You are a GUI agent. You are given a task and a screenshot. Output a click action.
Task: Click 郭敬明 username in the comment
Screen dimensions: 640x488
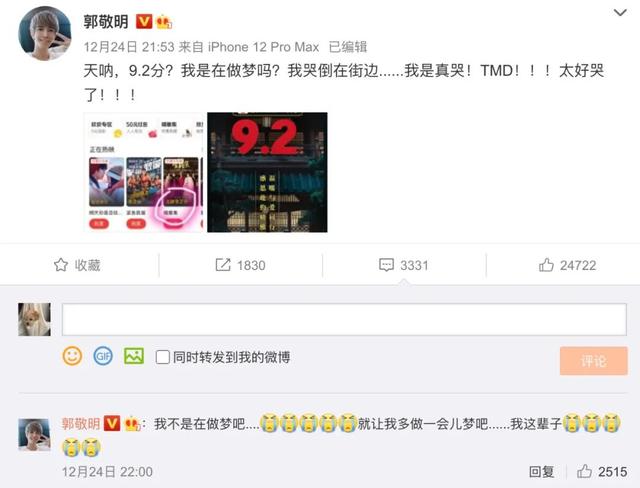pyautogui.click(x=81, y=424)
